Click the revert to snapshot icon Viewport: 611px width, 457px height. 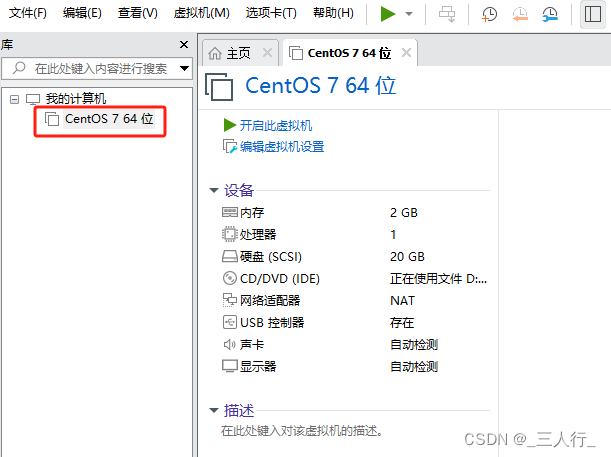tap(520, 14)
